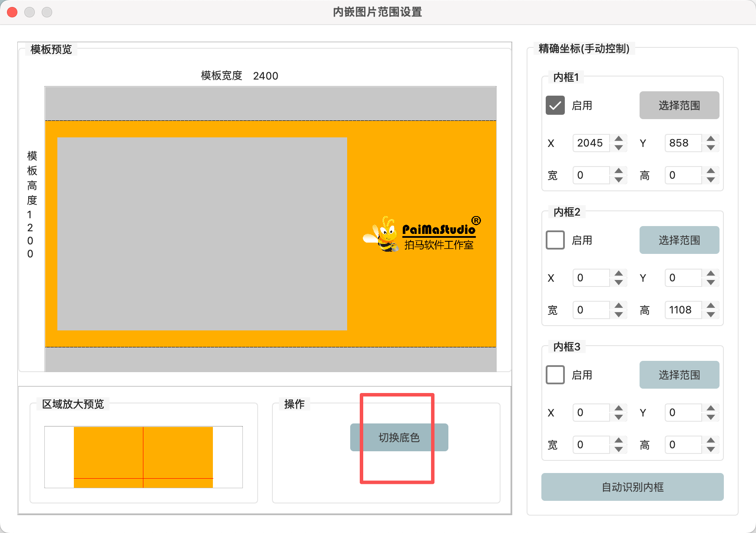Increase the 内框2 高 value using up arrow
The image size is (756, 533).
711,306
